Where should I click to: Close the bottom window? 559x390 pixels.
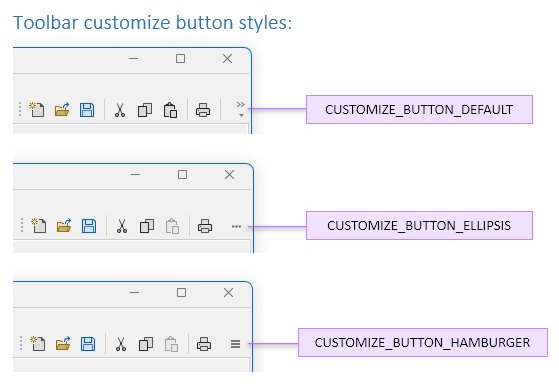pyautogui.click(x=229, y=293)
